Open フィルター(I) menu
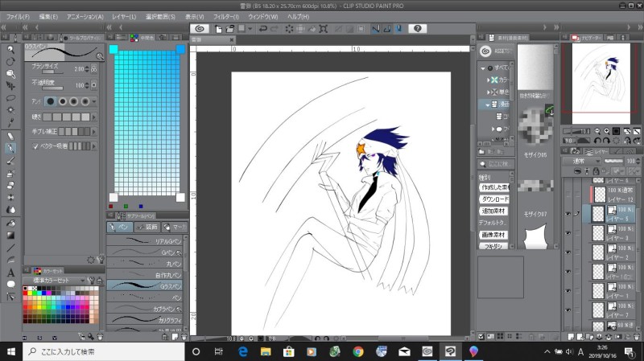The image size is (644, 361). point(226,17)
